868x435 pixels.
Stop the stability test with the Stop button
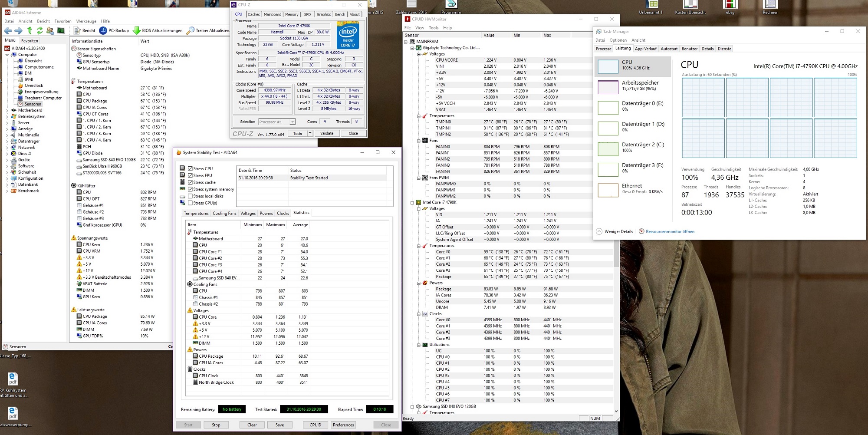point(216,425)
